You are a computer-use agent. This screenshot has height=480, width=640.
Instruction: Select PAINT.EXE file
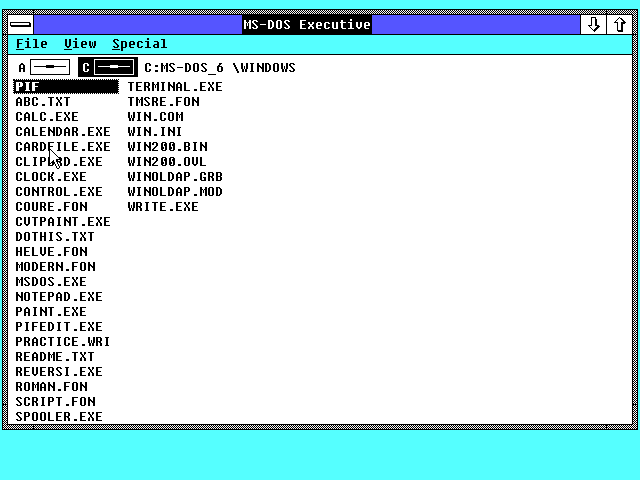(51, 312)
